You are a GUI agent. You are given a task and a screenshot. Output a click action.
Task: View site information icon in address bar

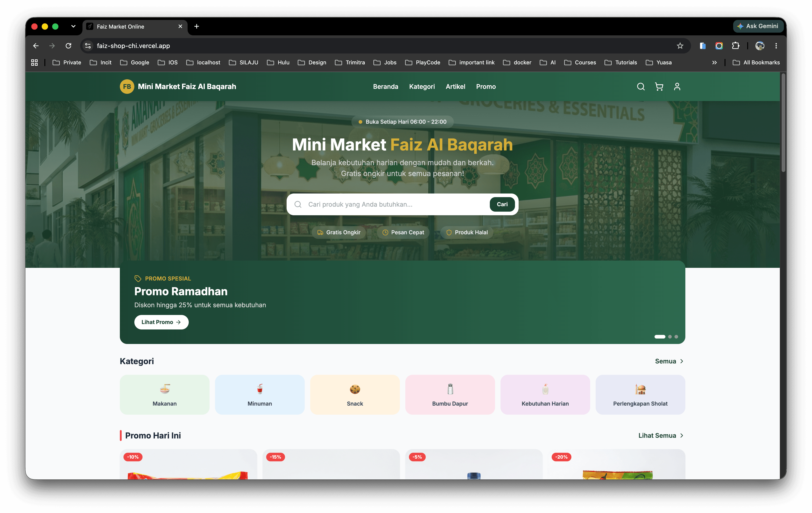[x=88, y=46]
